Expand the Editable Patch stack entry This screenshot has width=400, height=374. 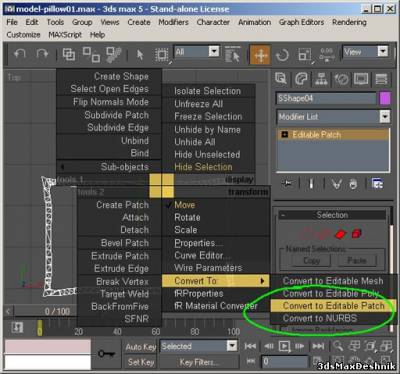point(285,135)
